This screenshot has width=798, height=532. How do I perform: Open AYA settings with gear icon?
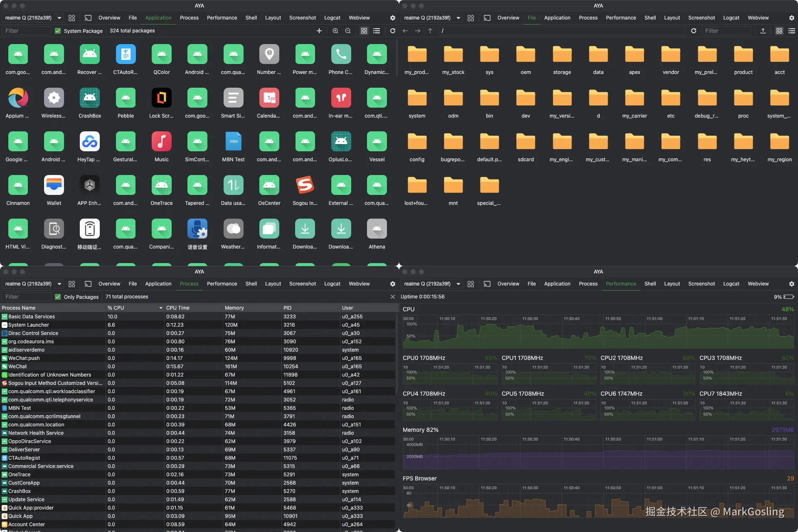pos(392,18)
